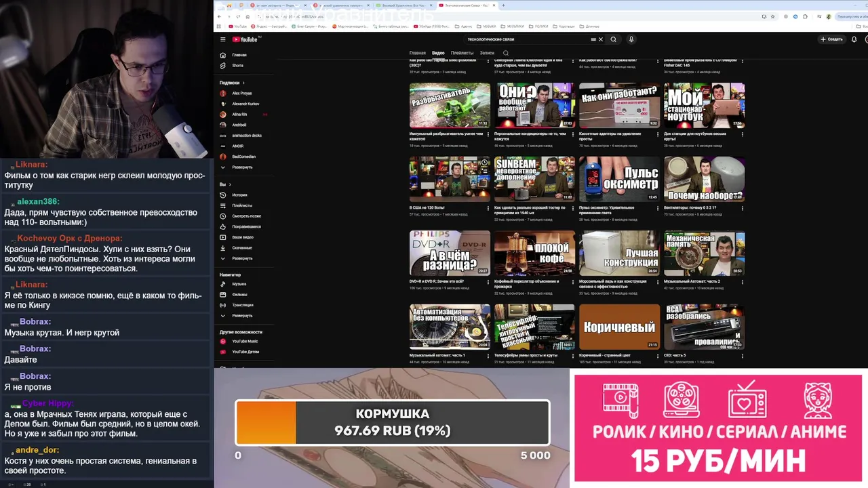
Task: Open the Плохой кофе percolator video thumbnail
Action: pos(534,253)
